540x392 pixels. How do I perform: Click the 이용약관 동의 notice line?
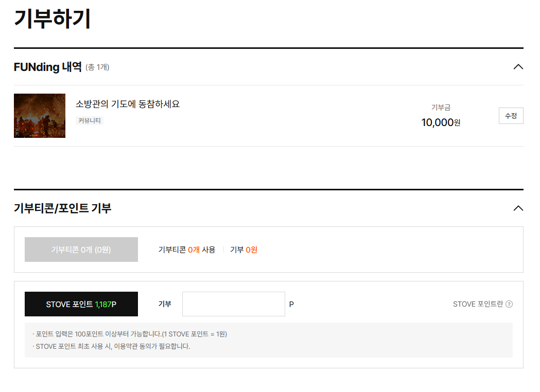(x=111, y=346)
